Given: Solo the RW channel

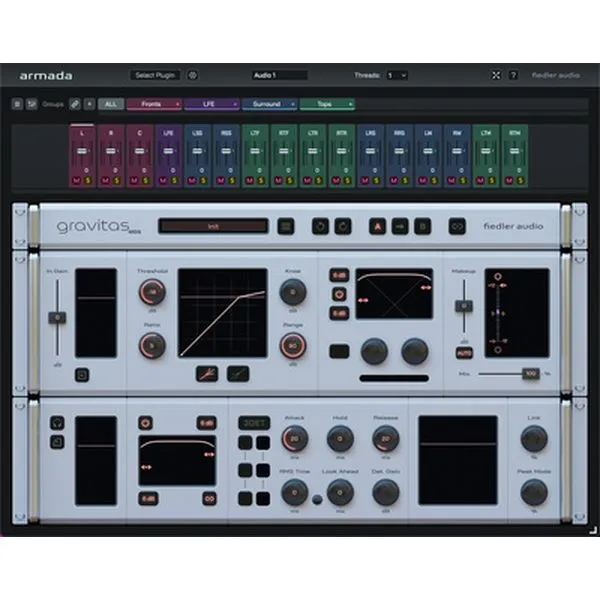Looking at the screenshot, I should (463, 180).
